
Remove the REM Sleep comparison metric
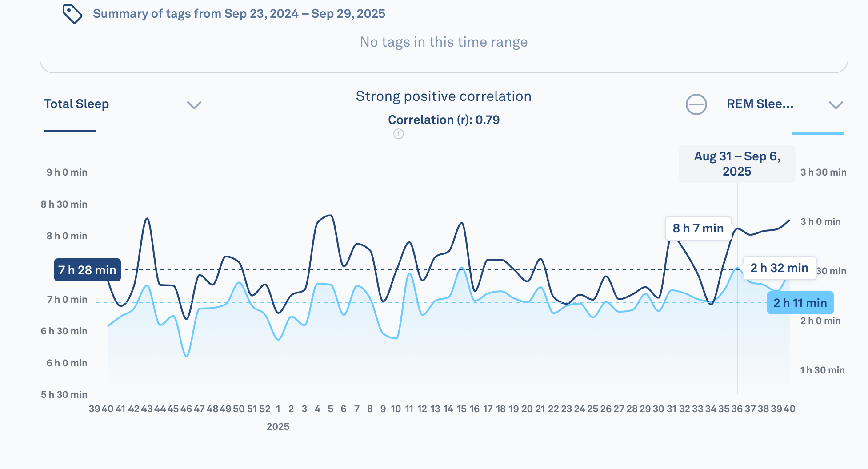coord(696,104)
